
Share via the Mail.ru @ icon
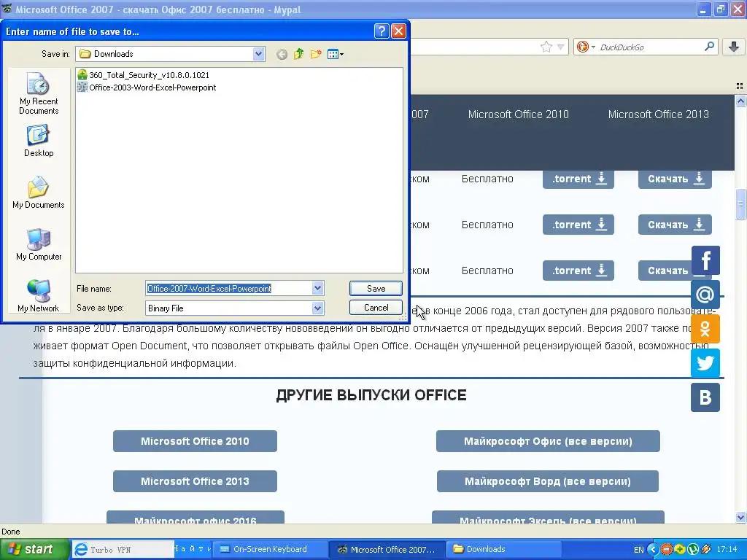[705, 295]
